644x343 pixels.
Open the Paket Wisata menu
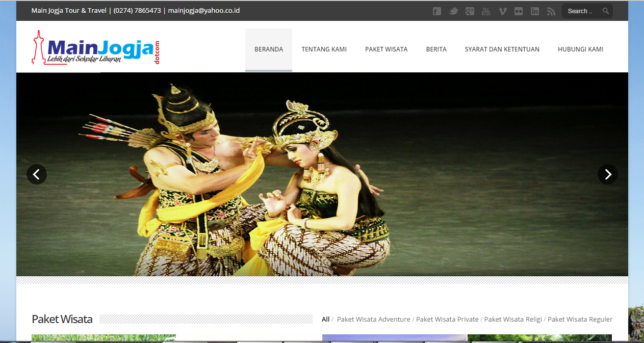[x=386, y=49]
